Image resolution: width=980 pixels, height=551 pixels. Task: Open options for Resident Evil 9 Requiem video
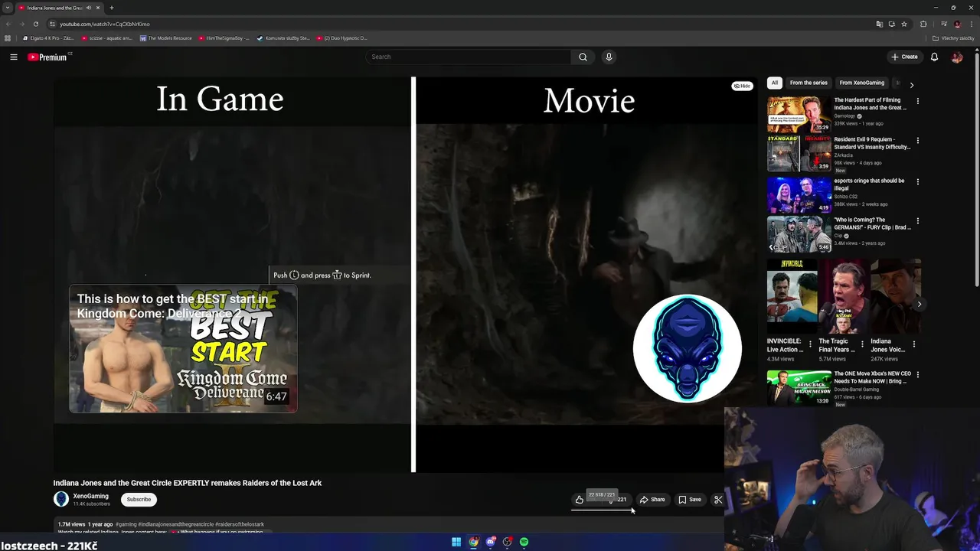(x=918, y=141)
